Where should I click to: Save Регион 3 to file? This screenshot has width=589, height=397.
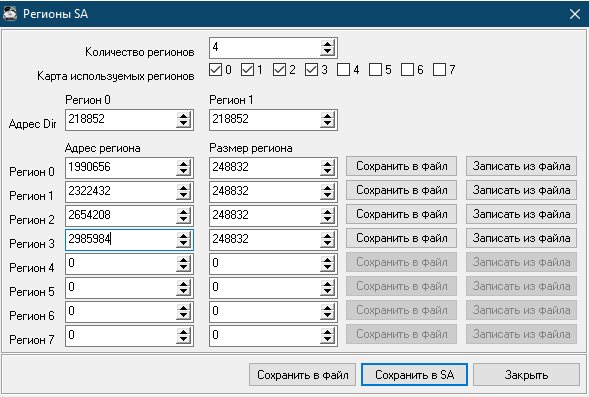401,238
